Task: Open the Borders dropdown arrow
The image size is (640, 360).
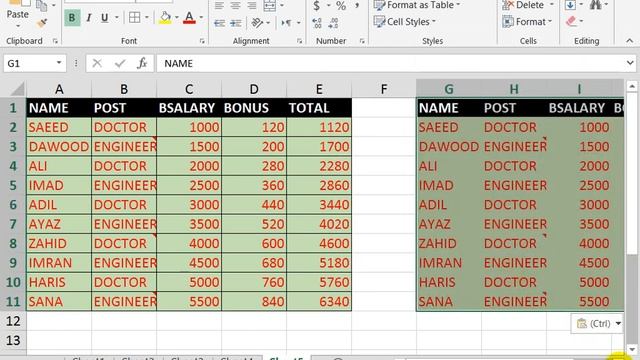Action: (147, 18)
